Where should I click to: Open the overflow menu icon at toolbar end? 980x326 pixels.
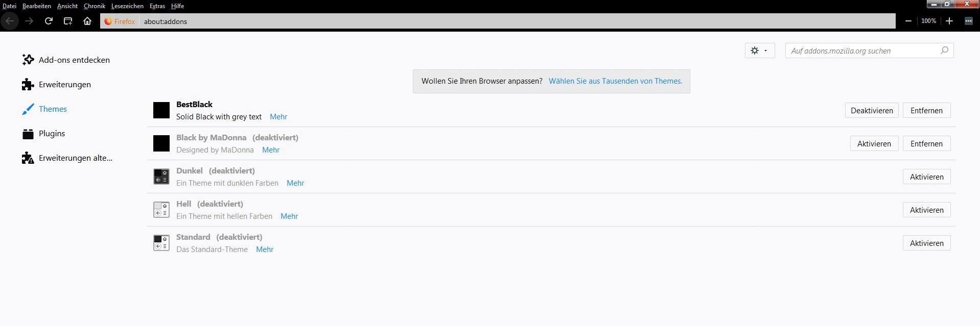969,21
